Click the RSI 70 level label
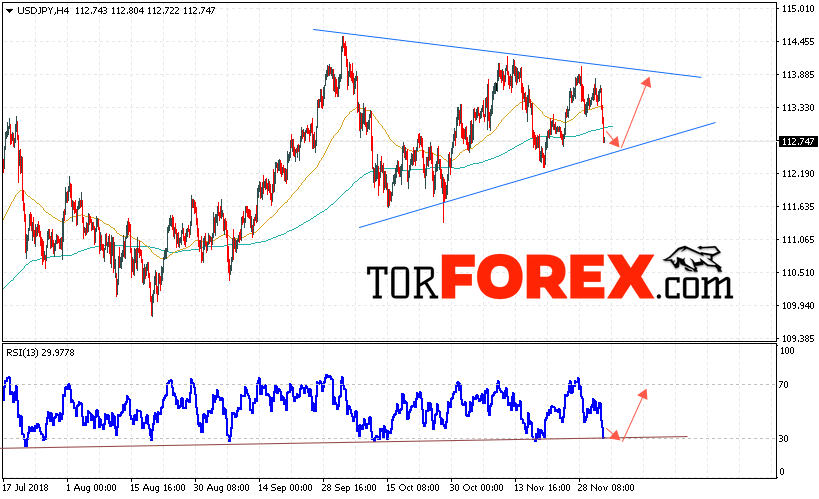Image resolution: width=819 pixels, height=499 pixels. point(783,385)
